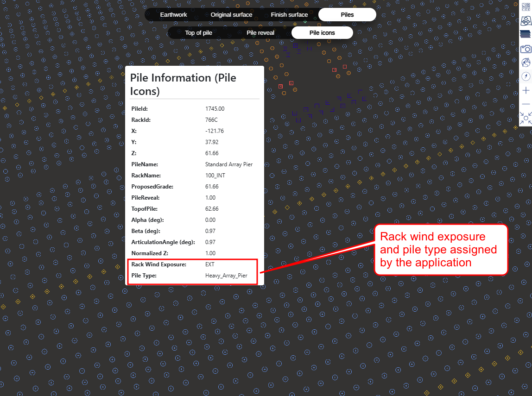This screenshot has width=532, height=396.
Task: Switch to the Original surface tab
Action: 231,14
